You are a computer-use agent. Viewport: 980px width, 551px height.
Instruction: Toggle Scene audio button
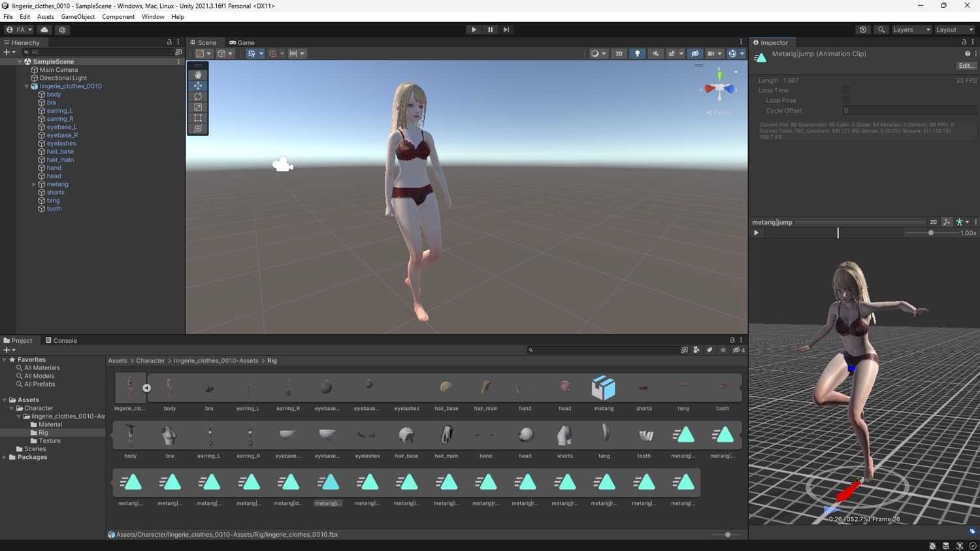click(655, 54)
